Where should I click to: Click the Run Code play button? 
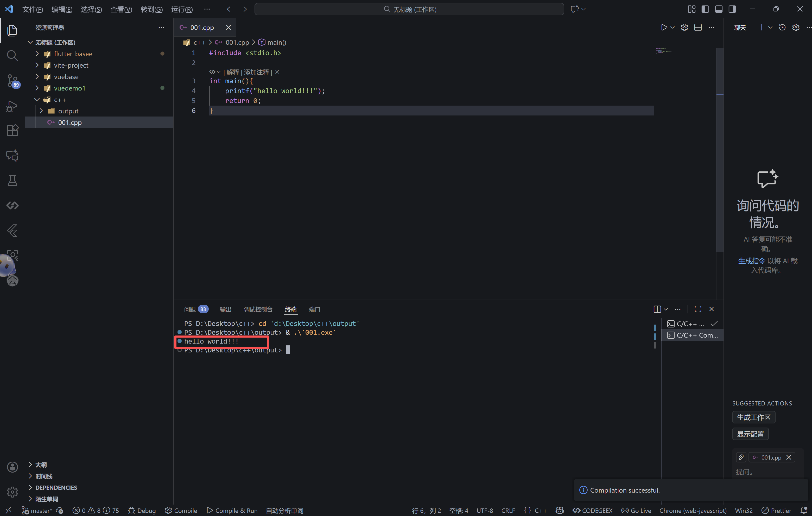point(664,27)
